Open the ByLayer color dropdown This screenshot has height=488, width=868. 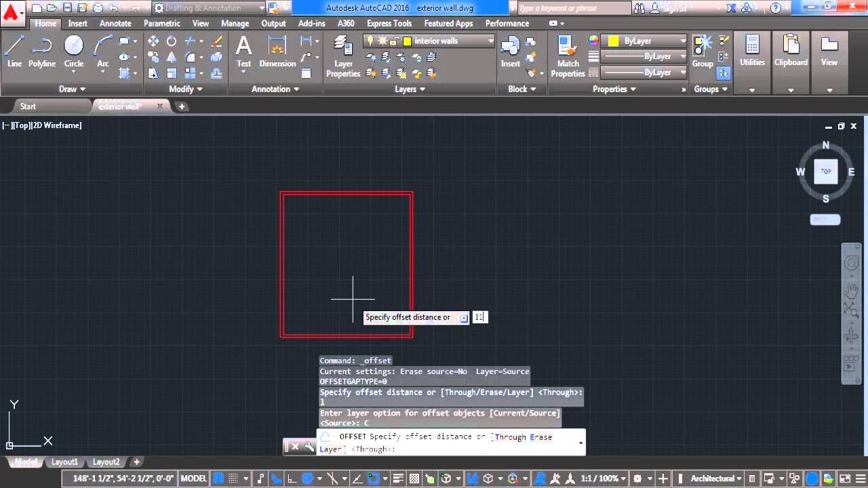(x=682, y=41)
